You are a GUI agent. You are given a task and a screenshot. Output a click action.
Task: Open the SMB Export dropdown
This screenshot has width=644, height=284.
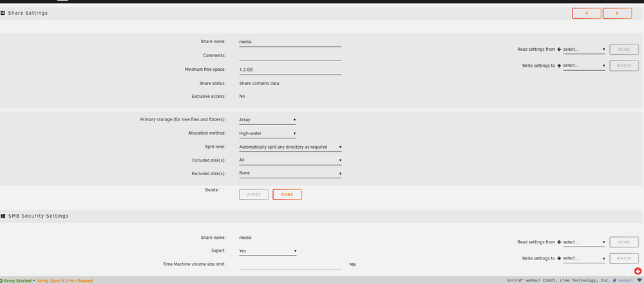tap(268, 251)
